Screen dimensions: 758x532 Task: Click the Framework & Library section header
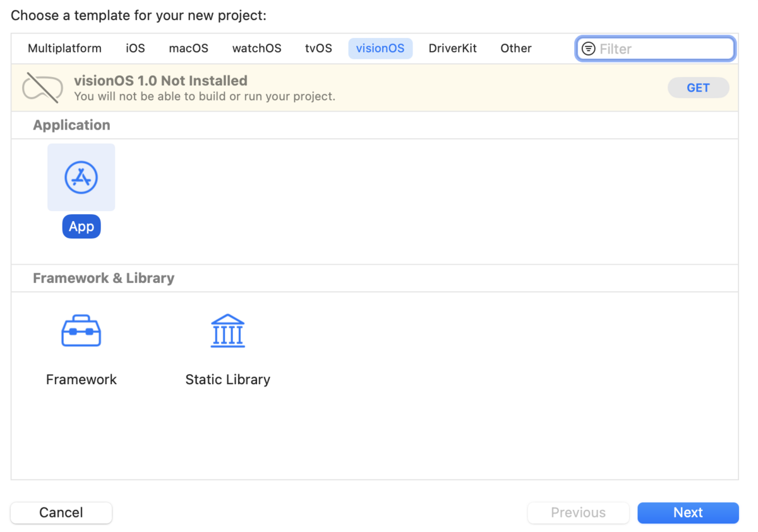(104, 278)
